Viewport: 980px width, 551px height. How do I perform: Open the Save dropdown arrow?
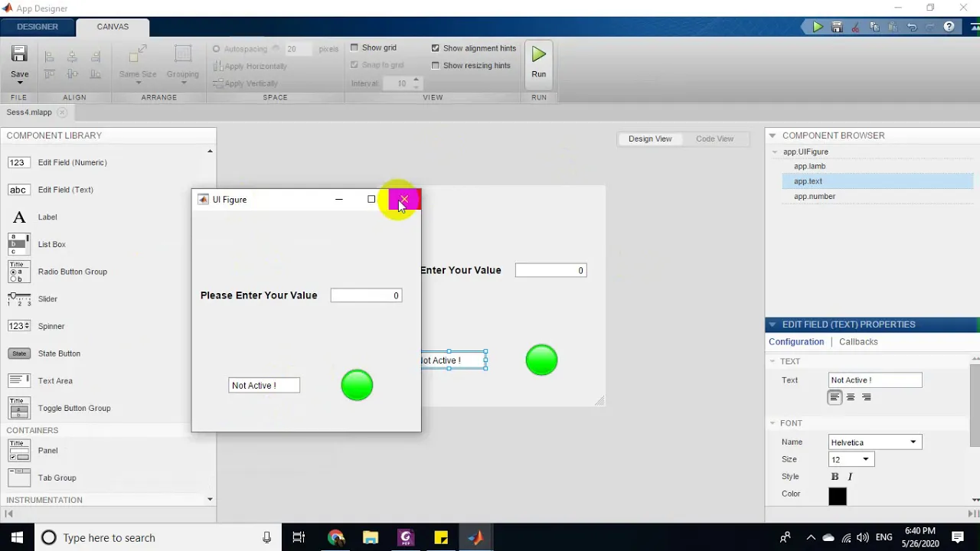click(19, 83)
